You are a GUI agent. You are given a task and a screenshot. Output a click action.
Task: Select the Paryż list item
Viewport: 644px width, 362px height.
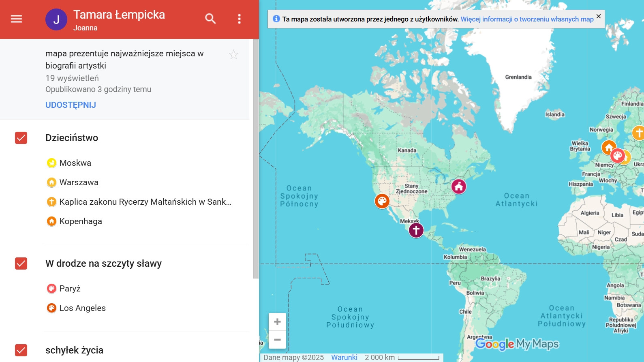(x=70, y=289)
